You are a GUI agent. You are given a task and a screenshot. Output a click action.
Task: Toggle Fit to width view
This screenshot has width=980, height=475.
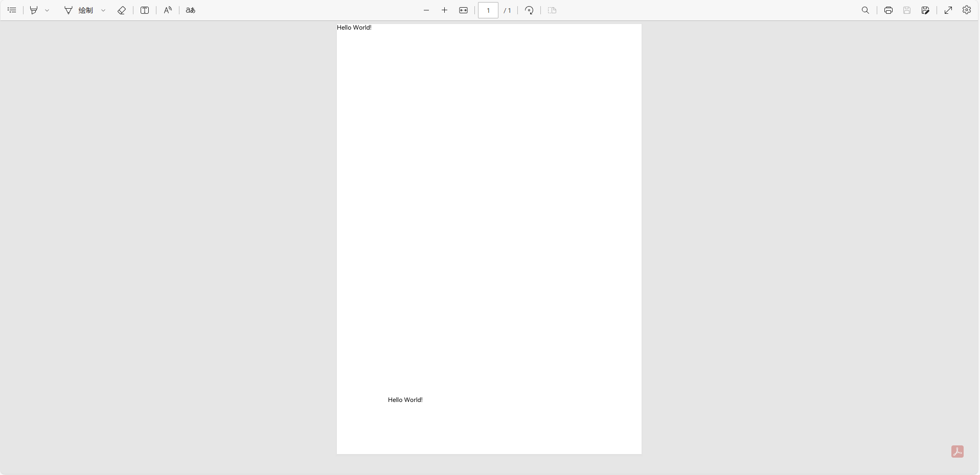464,10
